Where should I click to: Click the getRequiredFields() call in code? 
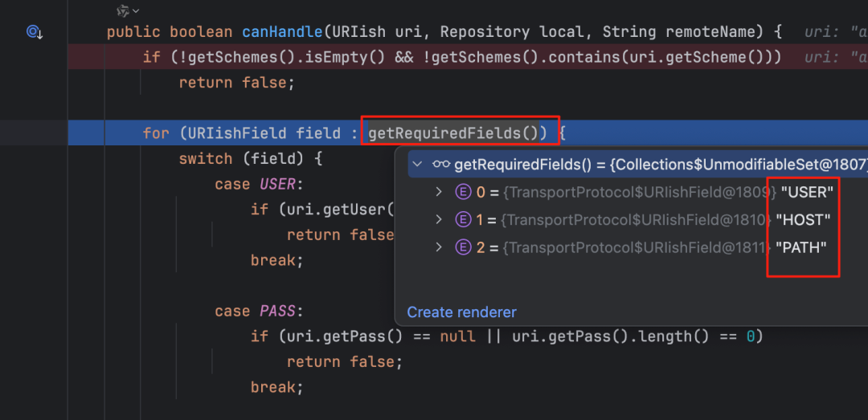click(x=457, y=133)
